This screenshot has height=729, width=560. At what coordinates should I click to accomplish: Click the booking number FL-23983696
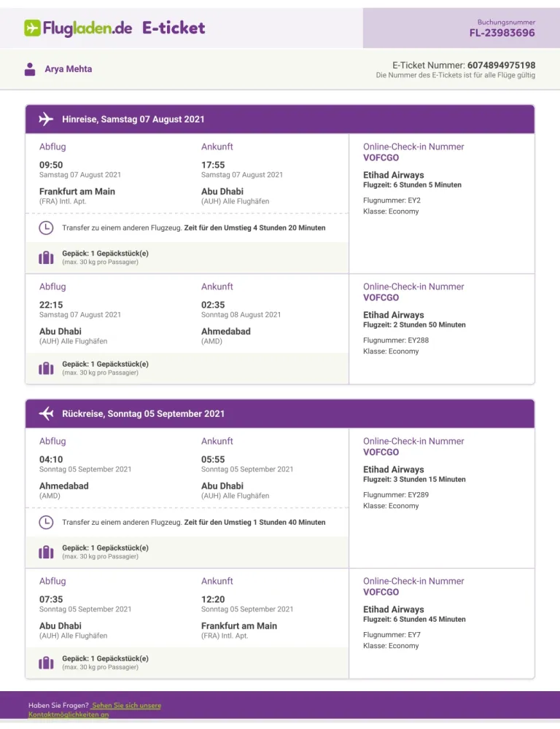pos(502,33)
